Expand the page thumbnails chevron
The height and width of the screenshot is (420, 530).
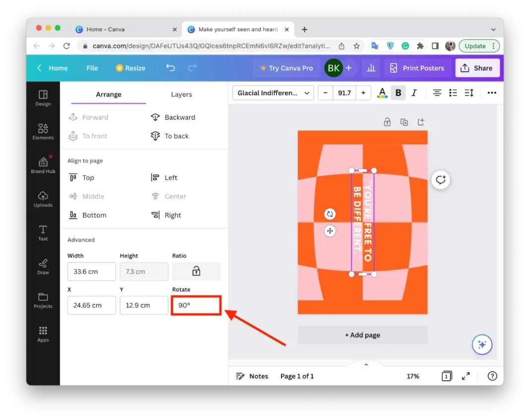[x=366, y=365]
